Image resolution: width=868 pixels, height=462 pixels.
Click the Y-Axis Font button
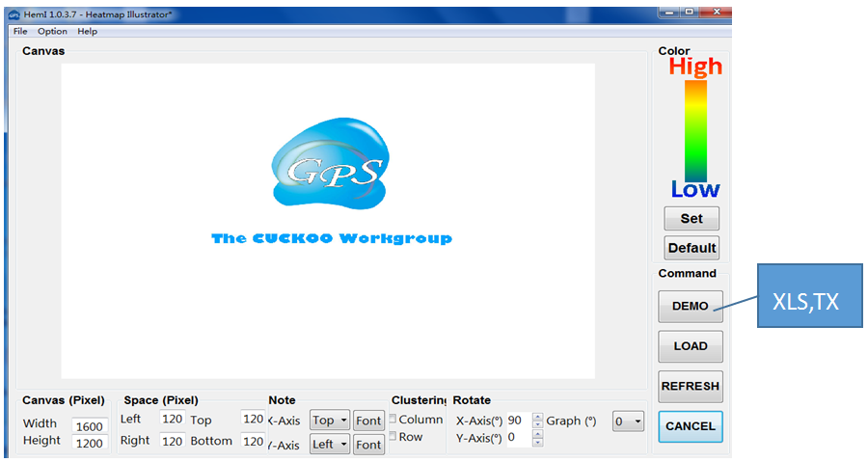[x=368, y=445]
